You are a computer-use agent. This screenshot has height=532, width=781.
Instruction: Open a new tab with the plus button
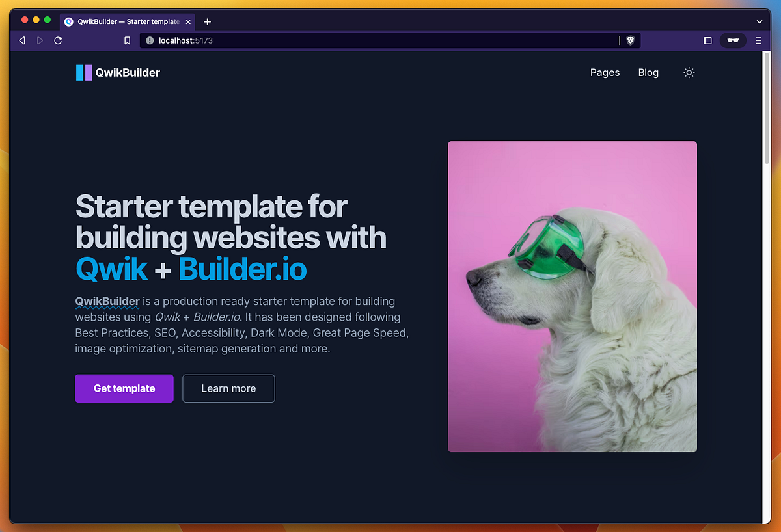tap(207, 21)
